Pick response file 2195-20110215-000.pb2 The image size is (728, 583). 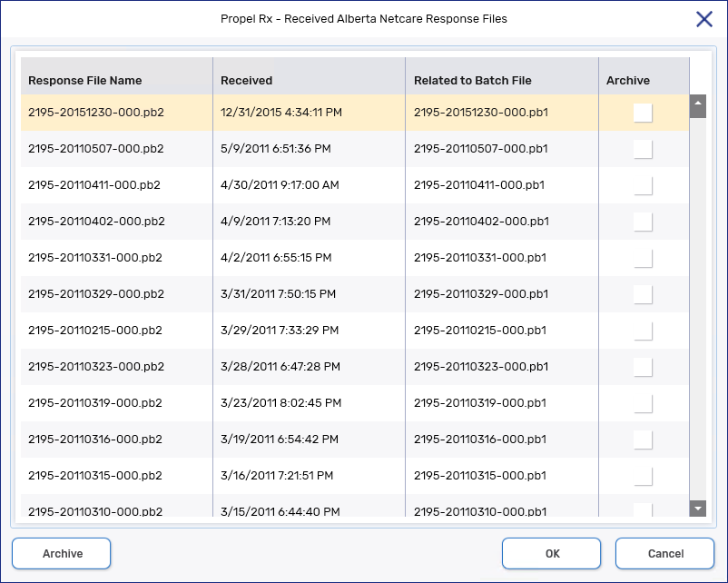click(95, 330)
